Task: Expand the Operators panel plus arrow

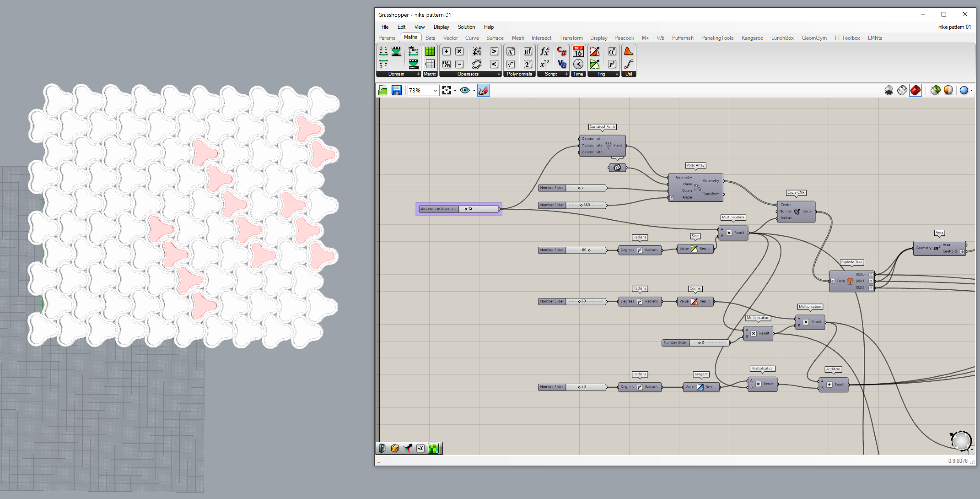Action: pyautogui.click(x=499, y=74)
